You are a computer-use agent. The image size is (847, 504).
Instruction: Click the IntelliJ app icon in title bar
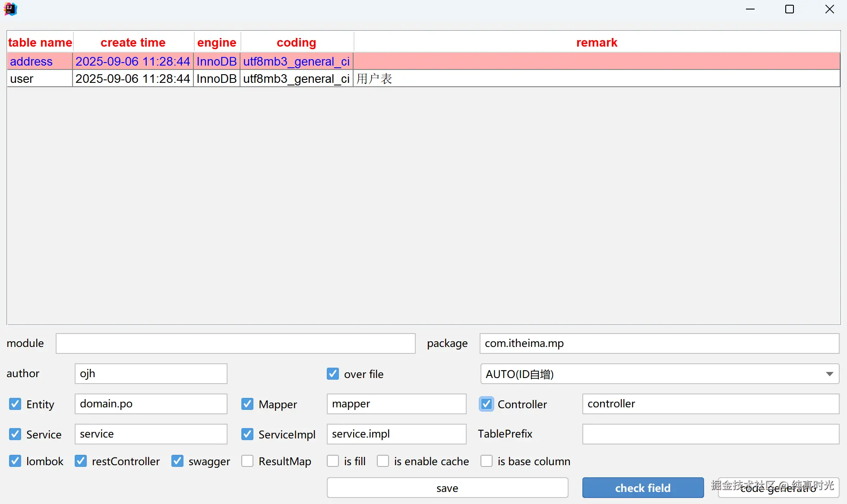[x=10, y=9]
